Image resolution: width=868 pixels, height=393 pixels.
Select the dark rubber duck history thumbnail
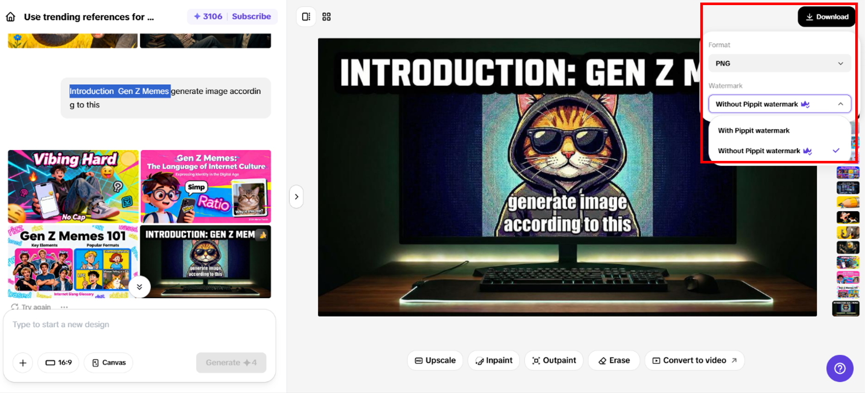tap(848, 247)
